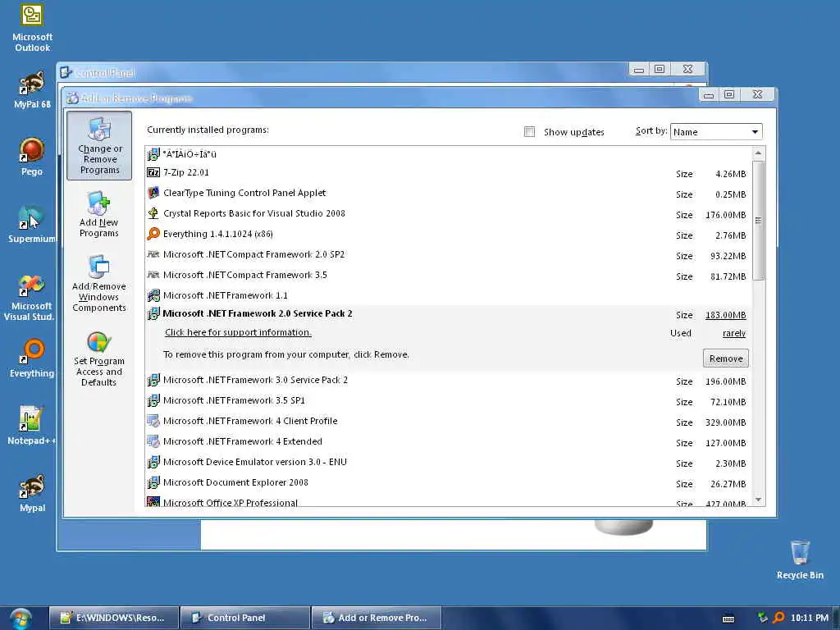Viewport: 840px width, 630px height.
Task: Switch to Control Panel taskbar button
Action: tap(245, 618)
